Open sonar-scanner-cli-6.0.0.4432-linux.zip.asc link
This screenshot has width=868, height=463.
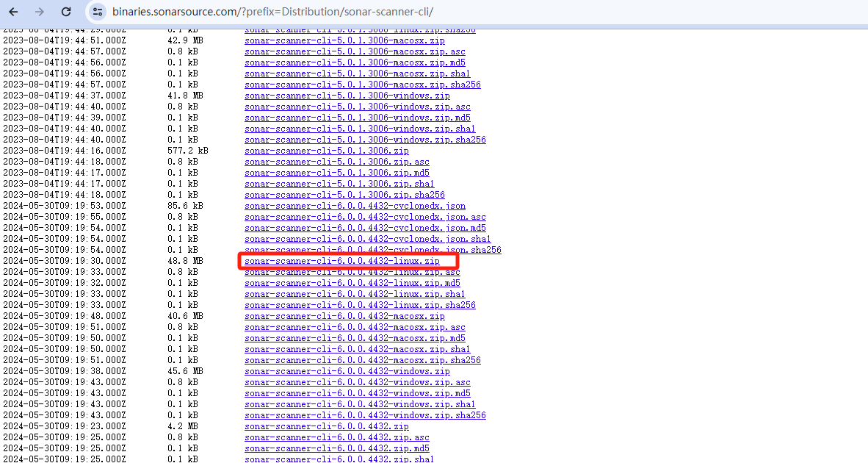pos(352,272)
